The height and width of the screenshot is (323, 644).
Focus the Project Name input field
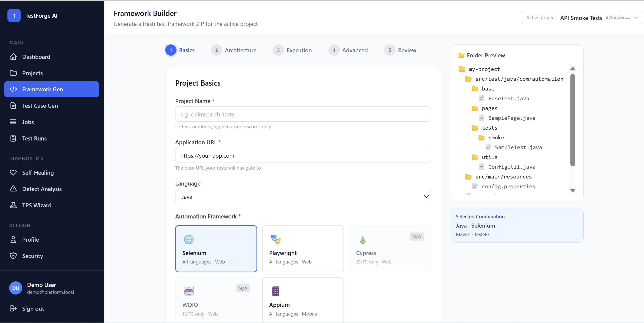pos(303,114)
